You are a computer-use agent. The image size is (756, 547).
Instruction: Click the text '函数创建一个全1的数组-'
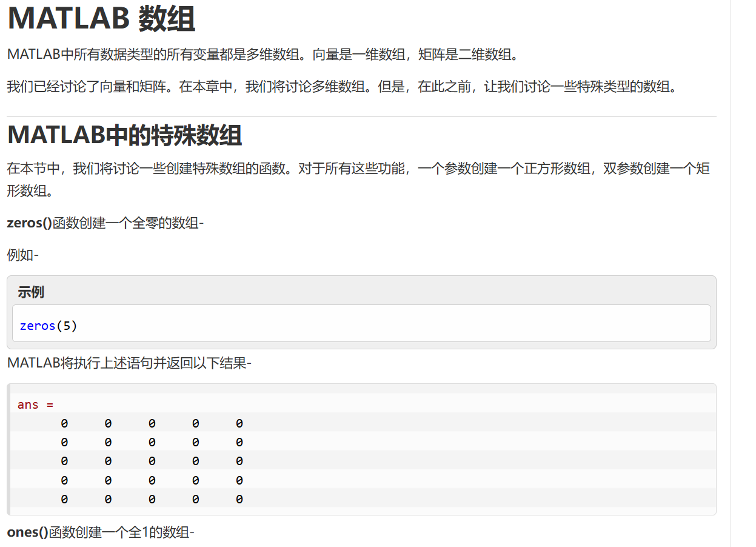[121, 532]
